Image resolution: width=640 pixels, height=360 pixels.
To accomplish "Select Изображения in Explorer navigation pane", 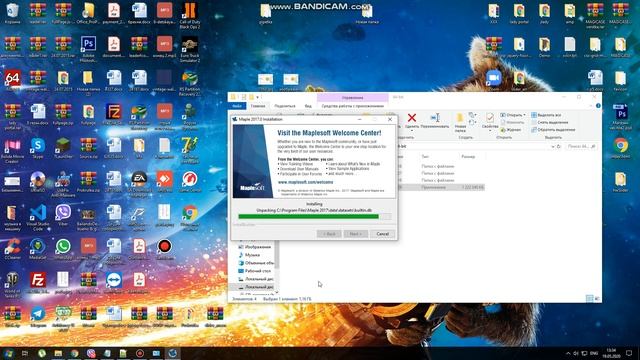I will [255, 247].
